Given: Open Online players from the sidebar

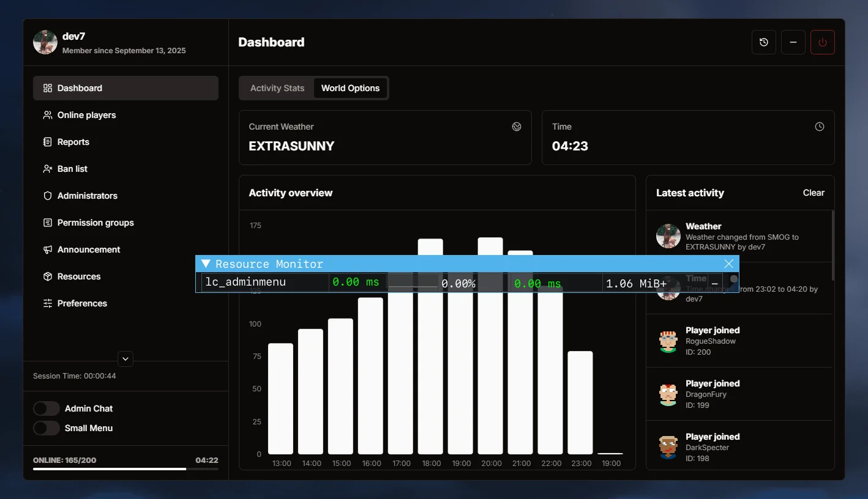Looking at the screenshot, I should coord(86,115).
